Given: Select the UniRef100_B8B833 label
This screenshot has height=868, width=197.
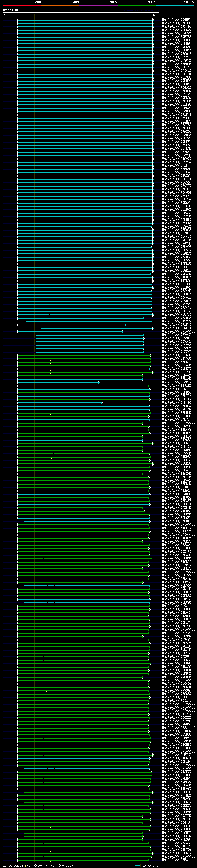Looking at the screenshot, I should 177,40.
